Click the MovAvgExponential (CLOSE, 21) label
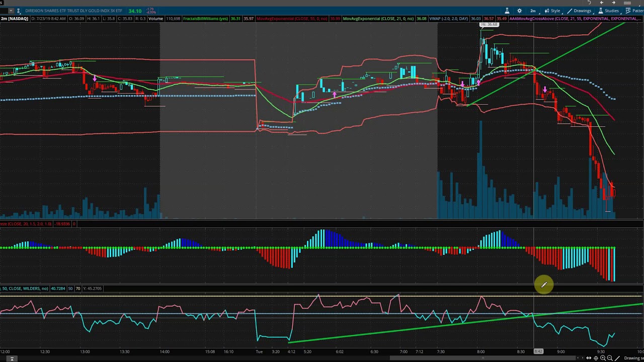The image size is (644, 362). (x=378, y=19)
